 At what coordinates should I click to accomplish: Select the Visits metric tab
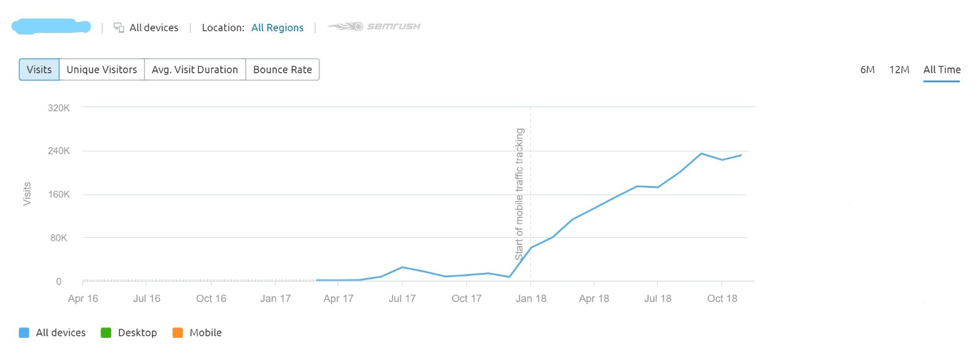point(39,70)
